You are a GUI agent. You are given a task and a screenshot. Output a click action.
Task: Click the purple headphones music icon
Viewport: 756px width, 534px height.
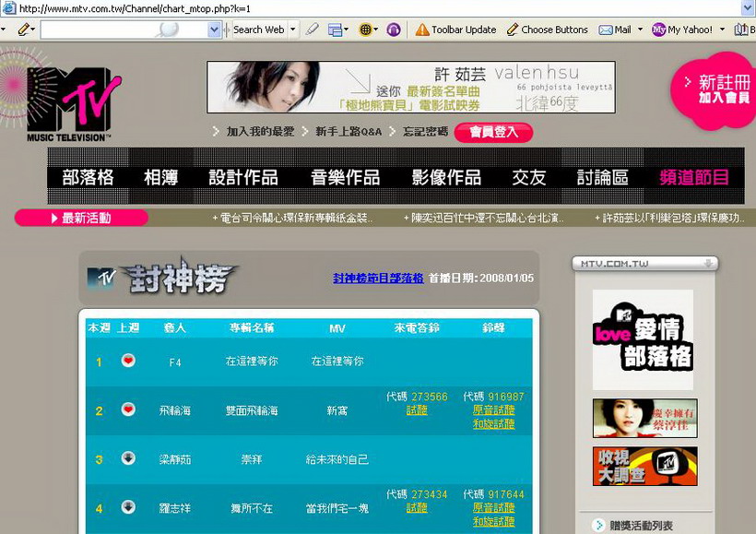pyautogui.click(x=394, y=30)
